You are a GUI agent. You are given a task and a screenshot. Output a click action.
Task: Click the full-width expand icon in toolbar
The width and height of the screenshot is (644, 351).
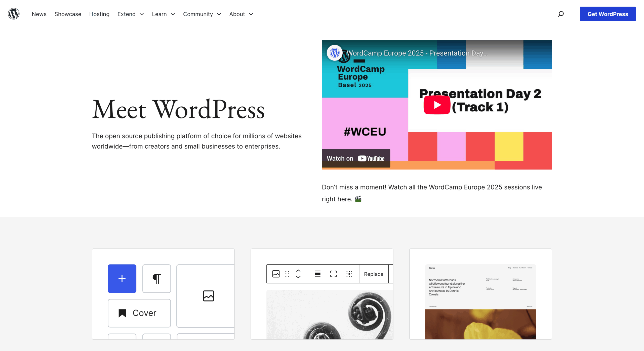[x=333, y=274]
